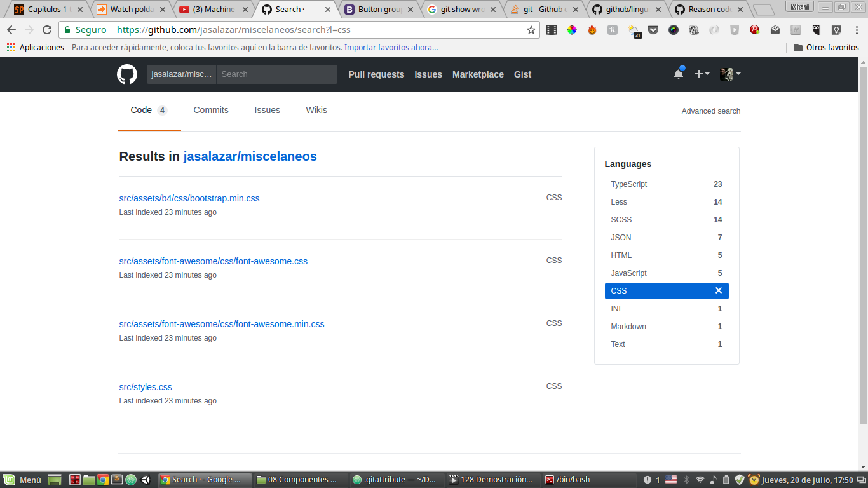Switch to the Commits tab

(210, 110)
